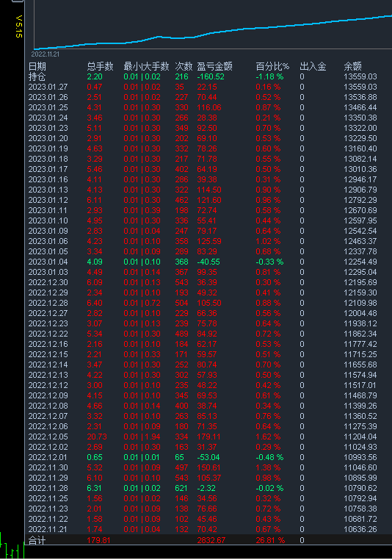This screenshot has width=392, height=560.
Task: Click loss value -2.32
Action: pos(206,488)
